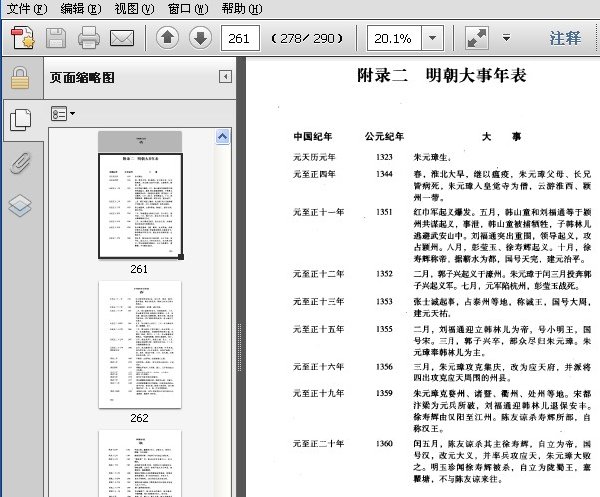
Task: Click the 元至正十六年 row label
Action: click(318, 367)
